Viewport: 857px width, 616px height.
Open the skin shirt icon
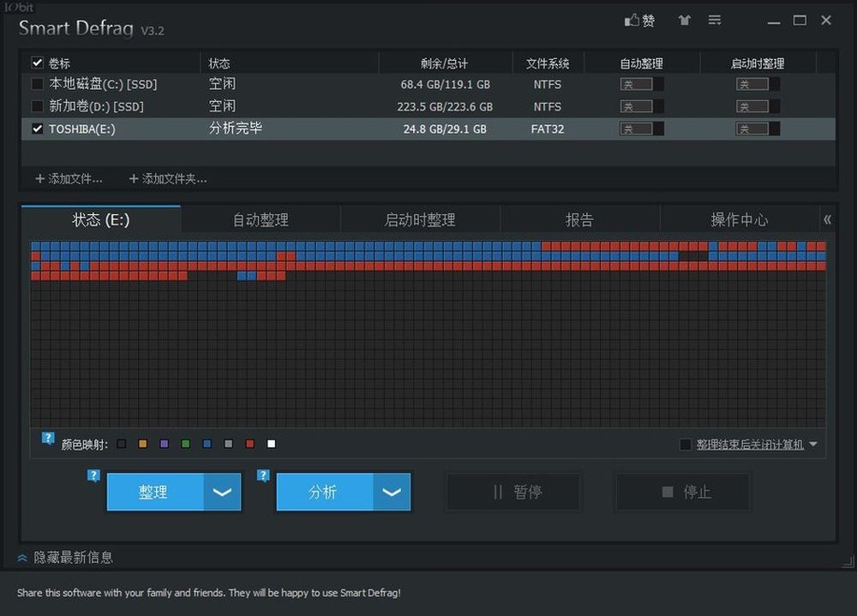684,21
